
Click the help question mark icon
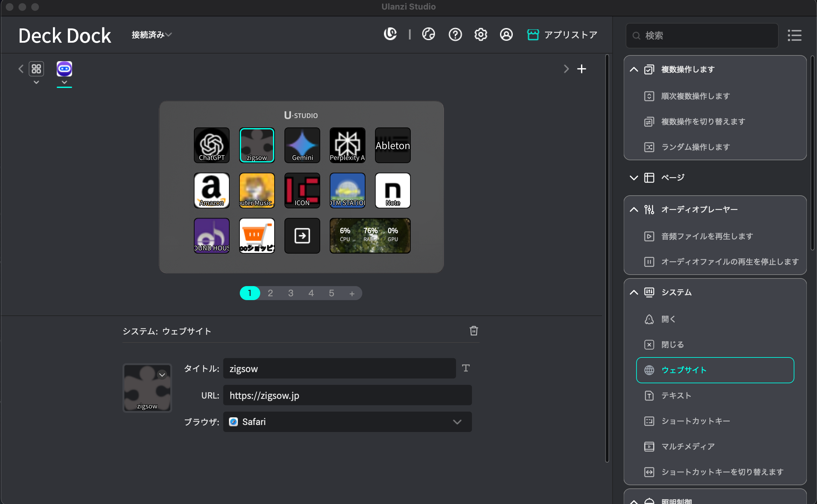click(x=455, y=34)
